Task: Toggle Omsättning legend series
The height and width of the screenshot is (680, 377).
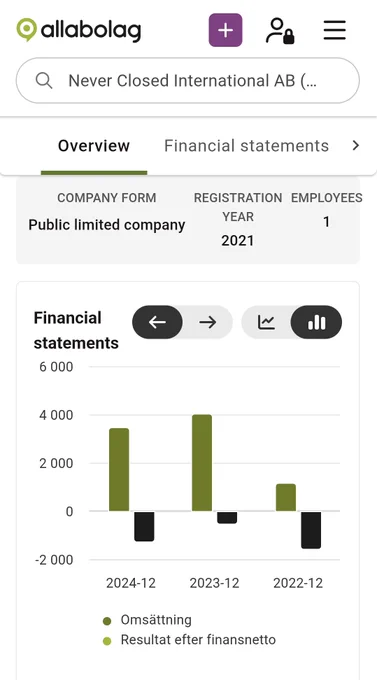Action: click(x=147, y=620)
